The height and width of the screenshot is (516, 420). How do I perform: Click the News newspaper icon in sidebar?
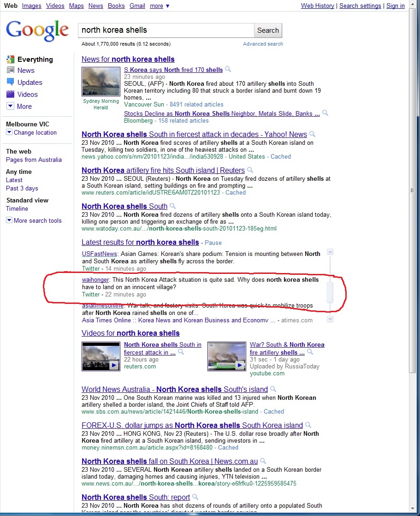click(11, 70)
